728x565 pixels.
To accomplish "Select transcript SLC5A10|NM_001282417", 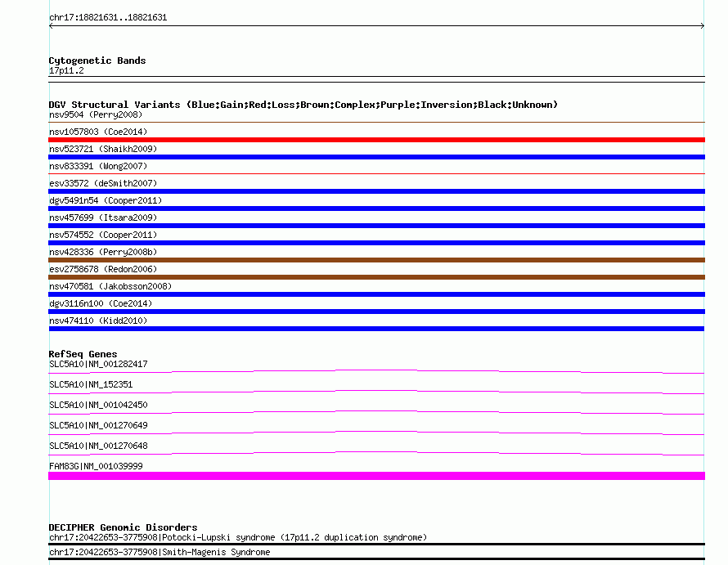I will (x=98, y=364).
